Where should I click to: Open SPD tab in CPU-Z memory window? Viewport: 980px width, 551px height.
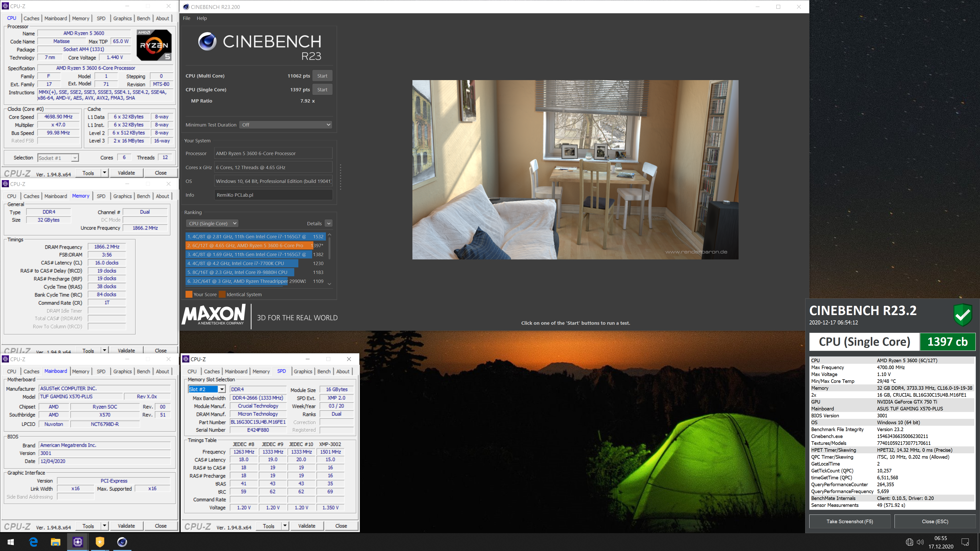(x=101, y=196)
